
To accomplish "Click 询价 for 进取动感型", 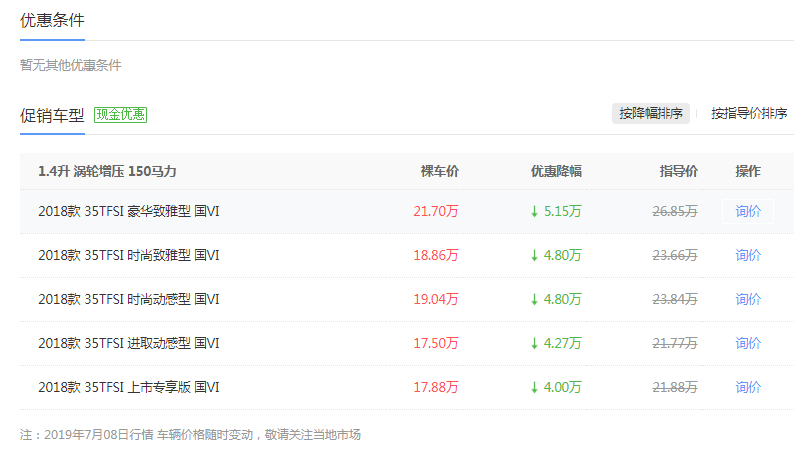I will pos(748,343).
